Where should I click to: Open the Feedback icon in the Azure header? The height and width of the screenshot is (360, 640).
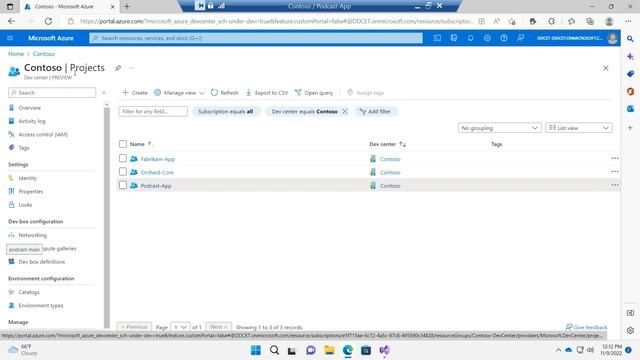click(x=520, y=38)
